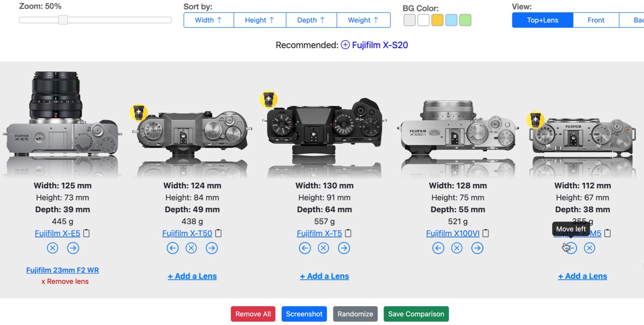This screenshot has width=644, height=325.
Task: Move Fujifilm X-T5 right
Action: pos(344,248)
